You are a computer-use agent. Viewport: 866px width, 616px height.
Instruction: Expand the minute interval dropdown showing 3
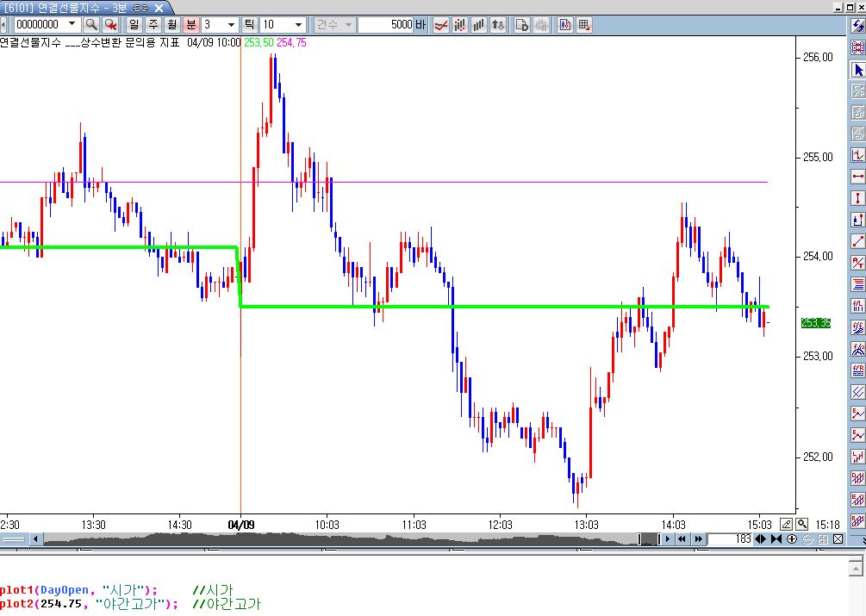230,25
